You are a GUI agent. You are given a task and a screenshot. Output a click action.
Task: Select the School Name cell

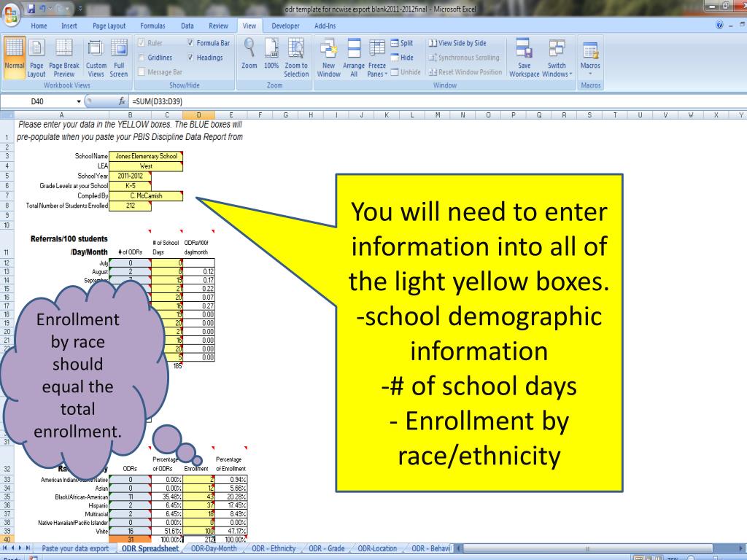point(146,156)
